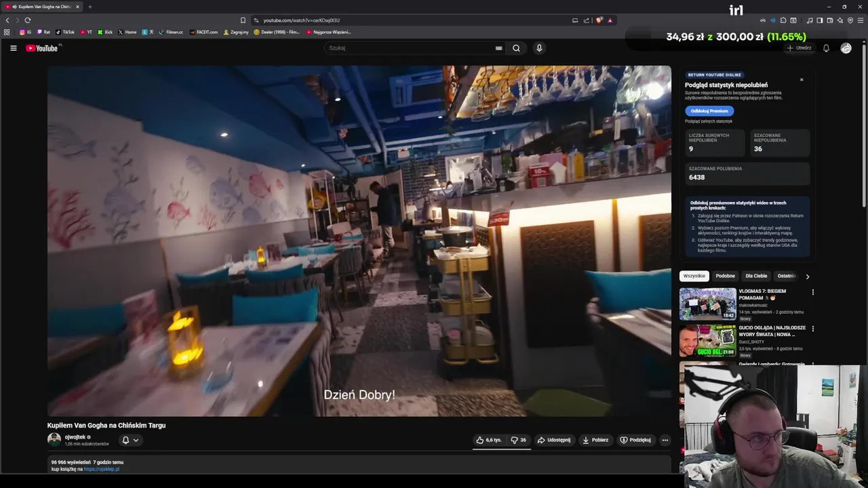Image resolution: width=868 pixels, height=488 pixels.
Task: Open Podgląd pełnych statystyk link
Action: (x=709, y=121)
